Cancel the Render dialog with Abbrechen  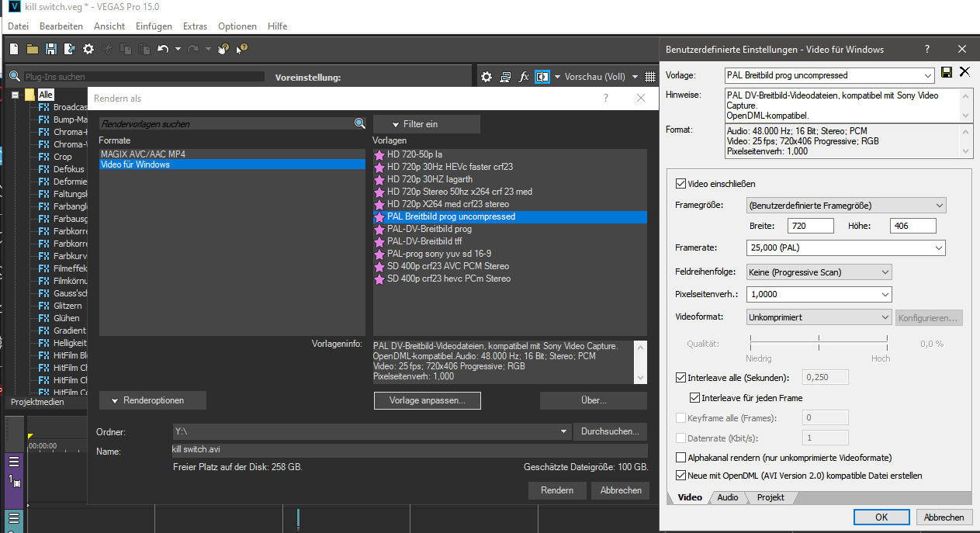pyautogui.click(x=621, y=490)
